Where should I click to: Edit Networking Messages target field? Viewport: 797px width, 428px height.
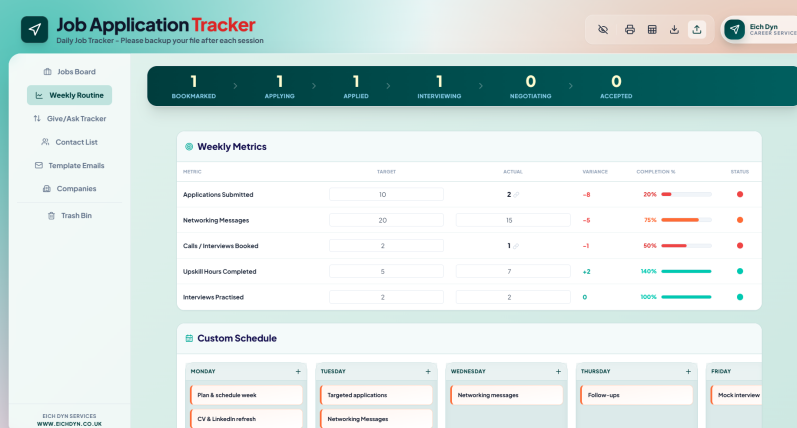coord(386,220)
